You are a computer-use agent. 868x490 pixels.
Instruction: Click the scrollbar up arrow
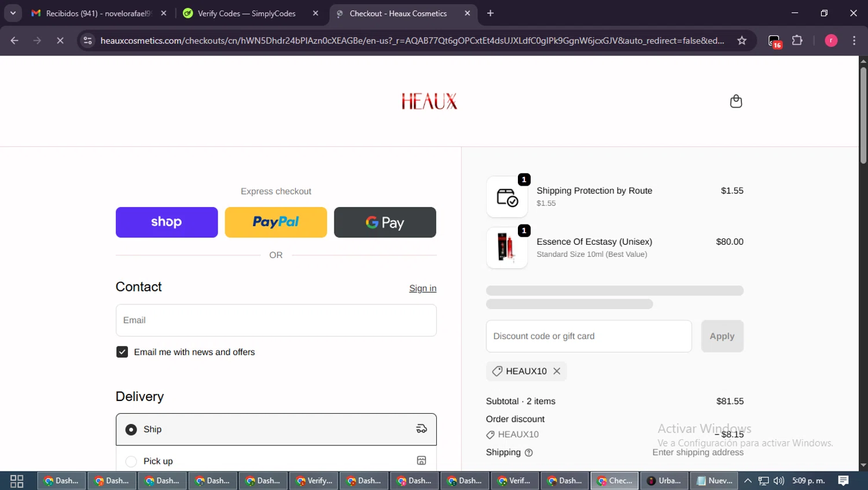point(863,61)
